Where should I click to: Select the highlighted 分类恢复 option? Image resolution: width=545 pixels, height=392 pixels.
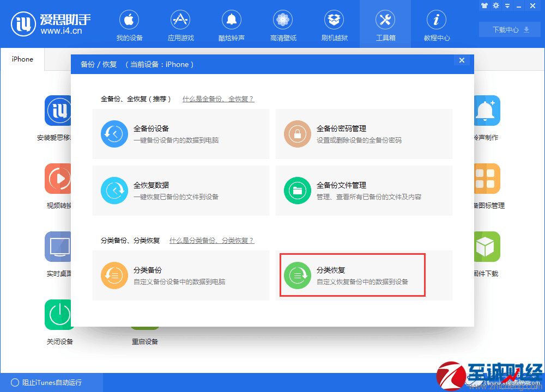pyautogui.click(x=352, y=275)
